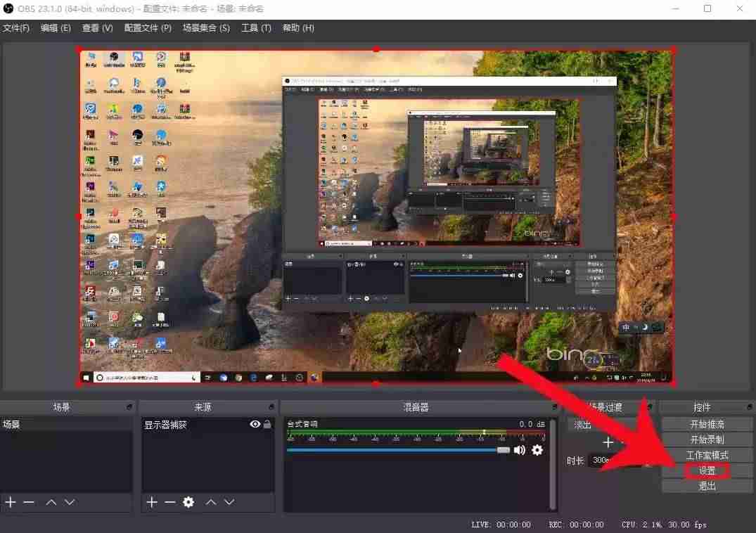Viewport: 756px width, 533px height.
Task: Pop out the 混音器 dock panel
Action: coord(554,407)
